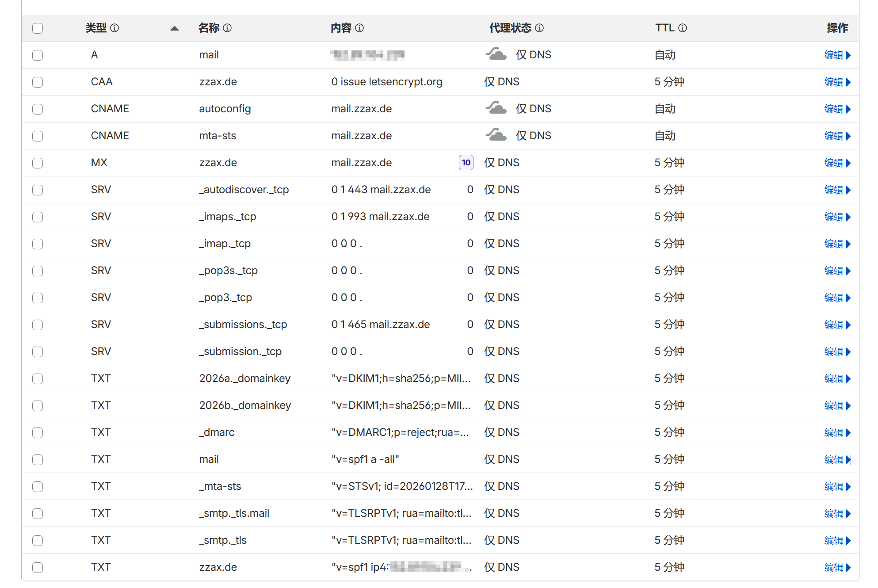Click the info icon next to 代理状态 header

pos(539,28)
